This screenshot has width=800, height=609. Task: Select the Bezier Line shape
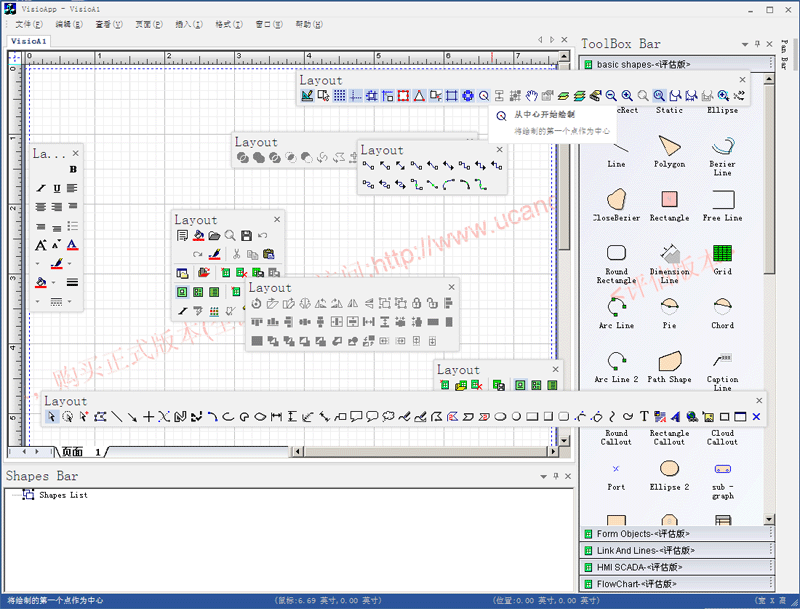(722, 150)
